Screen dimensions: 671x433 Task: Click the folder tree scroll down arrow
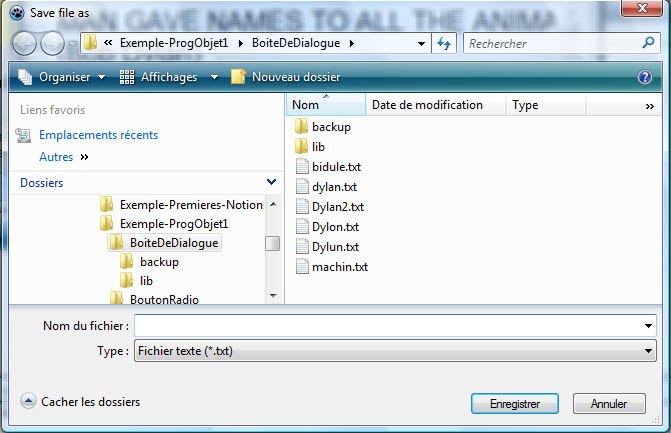point(273,296)
